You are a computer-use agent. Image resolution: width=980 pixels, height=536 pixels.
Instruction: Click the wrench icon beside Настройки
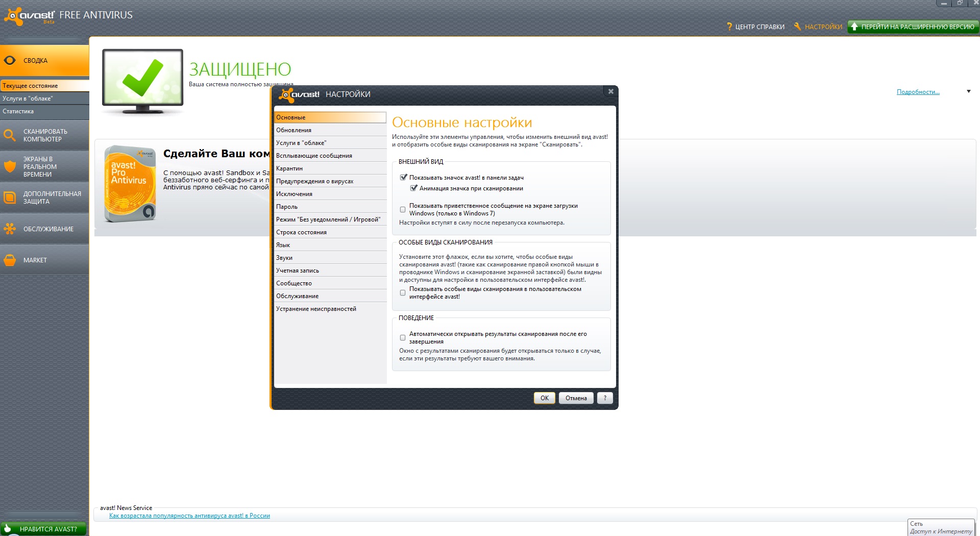(x=797, y=27)
